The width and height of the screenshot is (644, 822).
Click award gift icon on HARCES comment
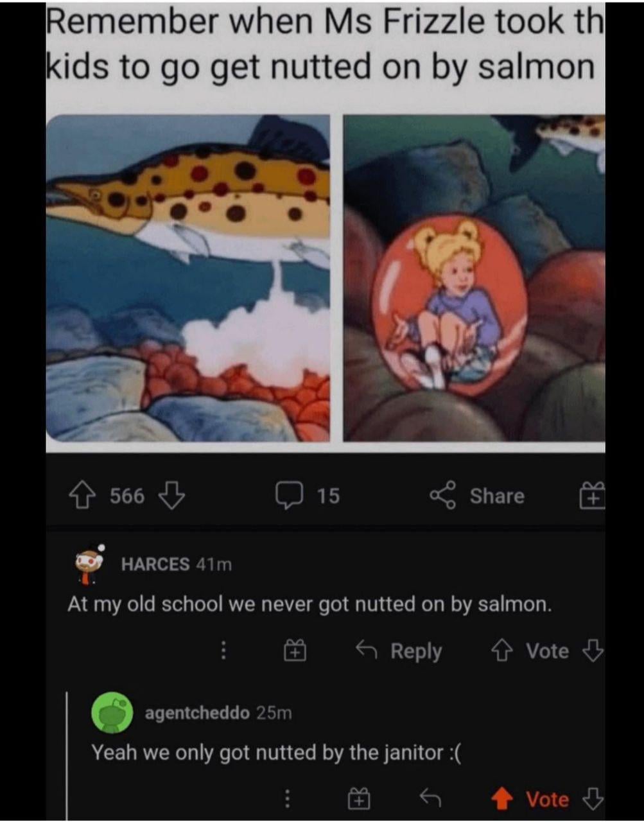[x=295, y=651]
